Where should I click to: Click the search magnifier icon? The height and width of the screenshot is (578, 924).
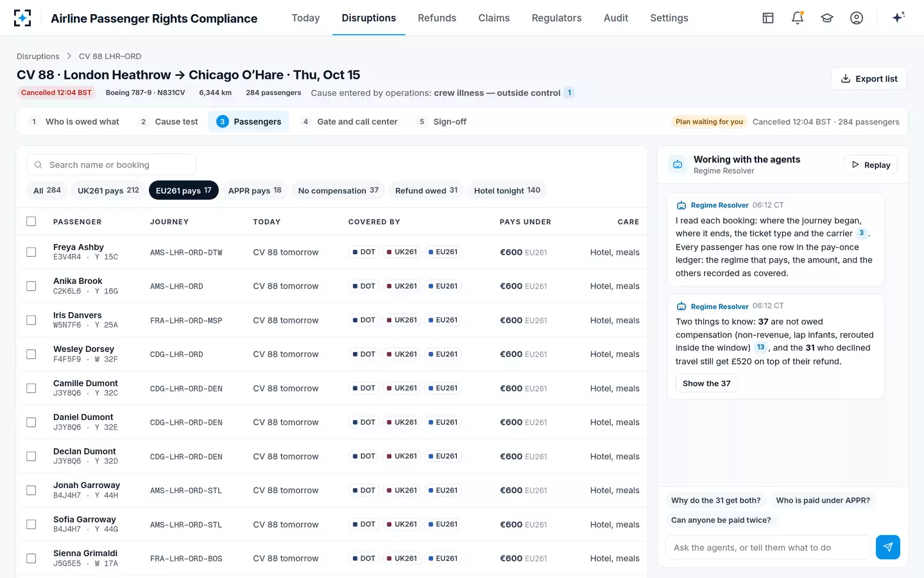click(x=38, y=164)
